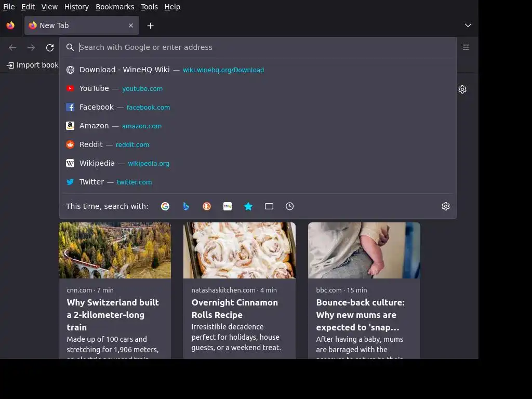Open the baby bounce-back culture thumbnail

364,250
